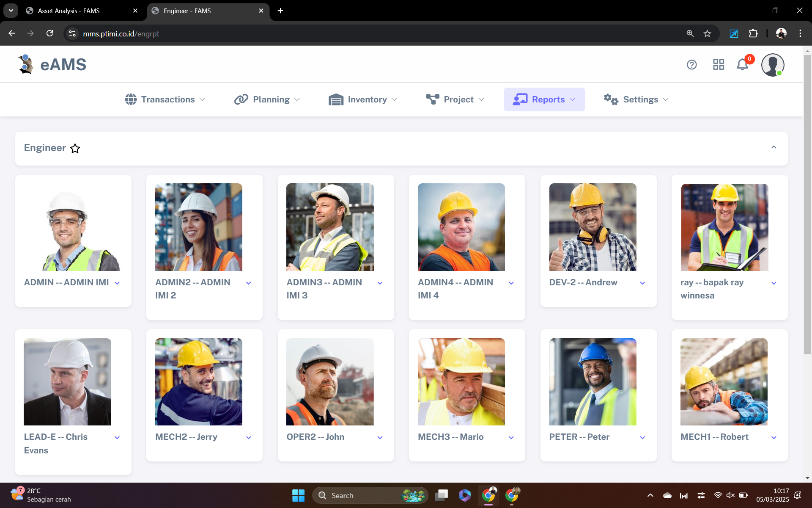The width and height of the screenshot is (812, 508).
Task: Click the help question mark icon
Action: (691, 65)
